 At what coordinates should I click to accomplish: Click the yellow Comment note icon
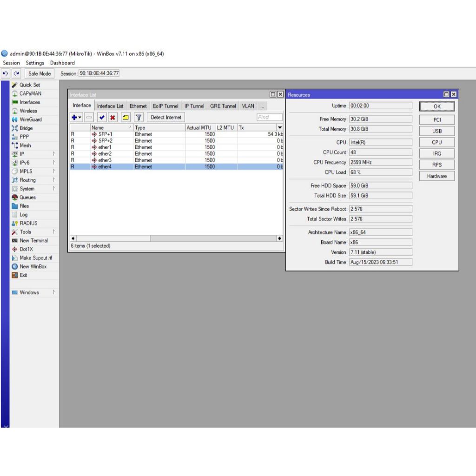click(126, 118)
